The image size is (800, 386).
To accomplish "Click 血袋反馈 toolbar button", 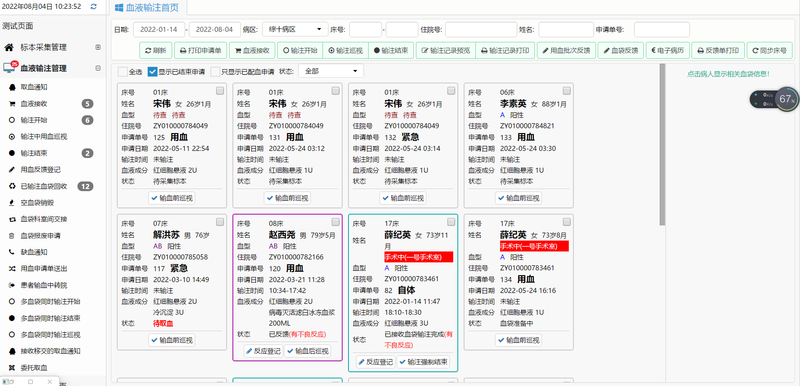I will [621, 50].
